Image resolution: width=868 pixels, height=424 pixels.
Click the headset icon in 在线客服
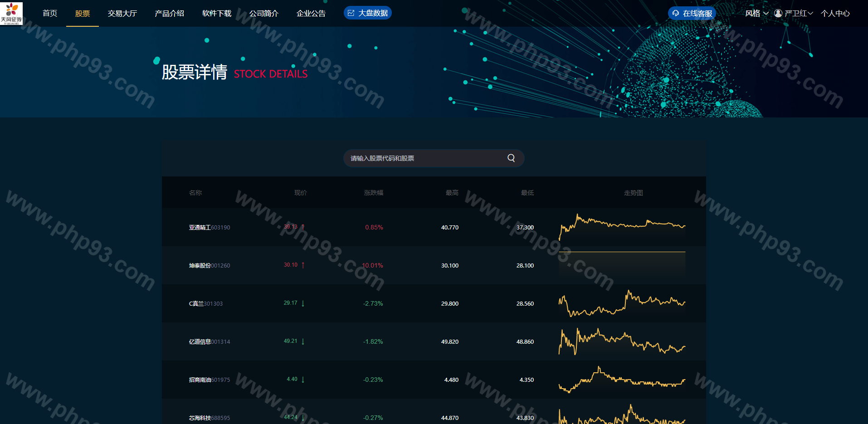click(676, 14)
